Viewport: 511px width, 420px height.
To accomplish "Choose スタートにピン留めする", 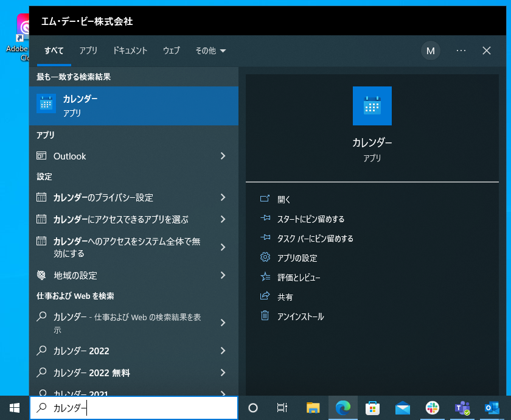I will click(x=311, y=219).
